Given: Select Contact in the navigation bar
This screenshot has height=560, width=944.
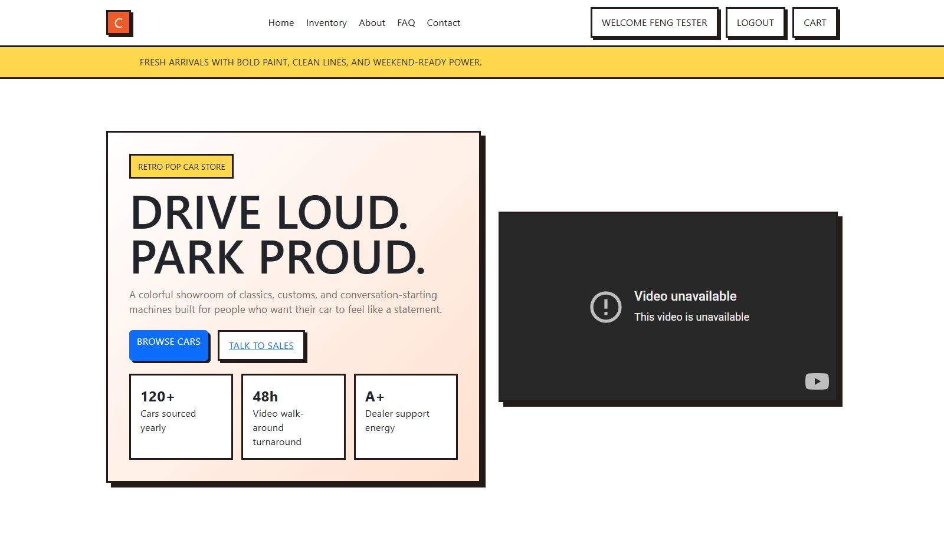Looking at the screenshot, I should [443, 23].
